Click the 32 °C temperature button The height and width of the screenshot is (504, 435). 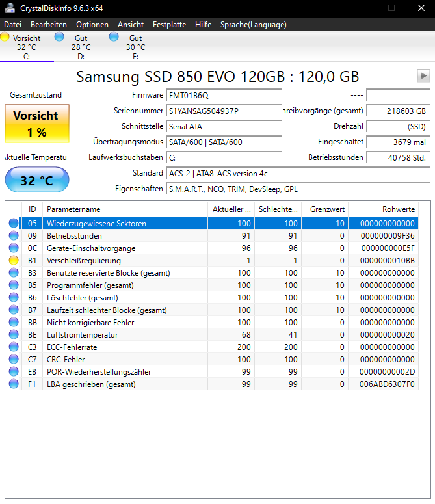point(37,179)
